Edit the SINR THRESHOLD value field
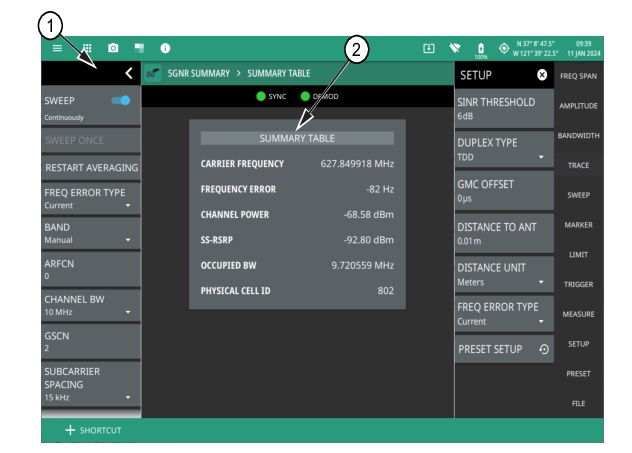Screen dimensions: 632x453 [504, 108]
